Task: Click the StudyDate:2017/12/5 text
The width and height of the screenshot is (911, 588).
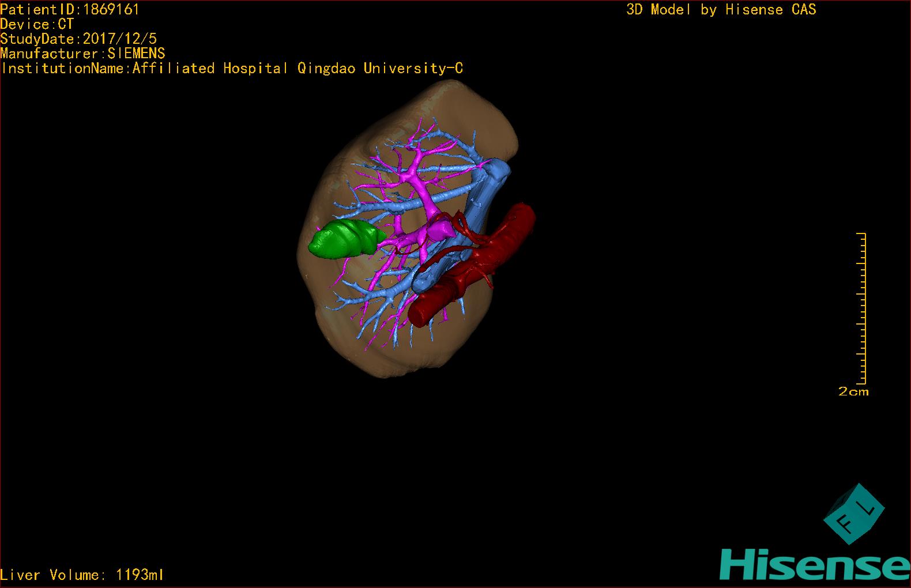Action: (x=78, y=39)
